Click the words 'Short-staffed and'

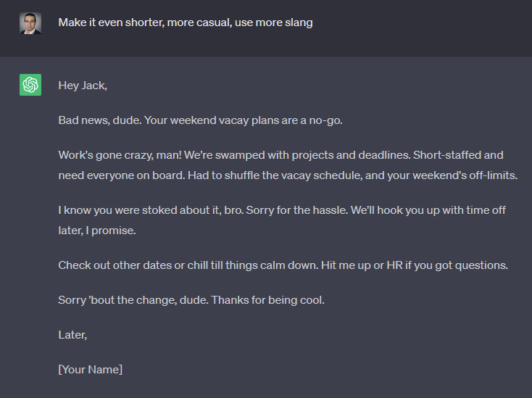pos(458,155)
